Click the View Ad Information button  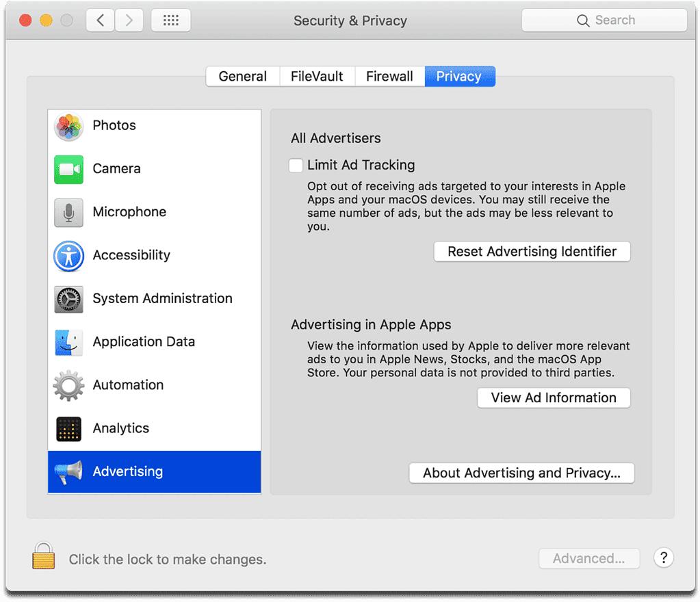click(x=554, y=398)
